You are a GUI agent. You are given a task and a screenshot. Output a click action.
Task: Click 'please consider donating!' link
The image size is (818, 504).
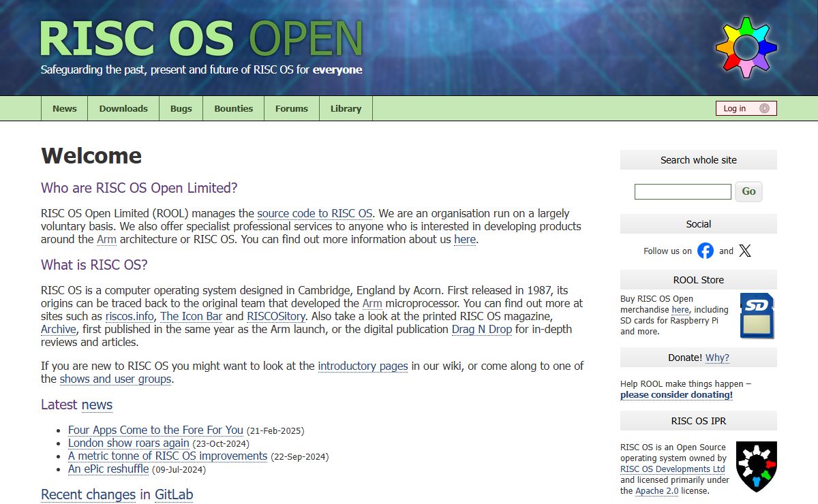click(x=676, y=394)
